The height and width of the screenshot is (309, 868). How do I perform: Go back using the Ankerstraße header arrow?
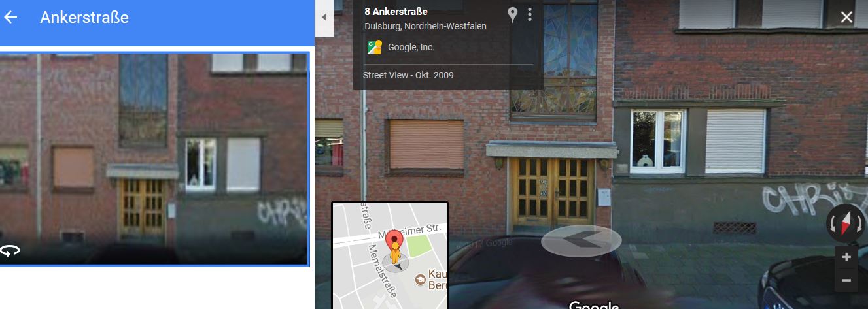tap(10, 17)
